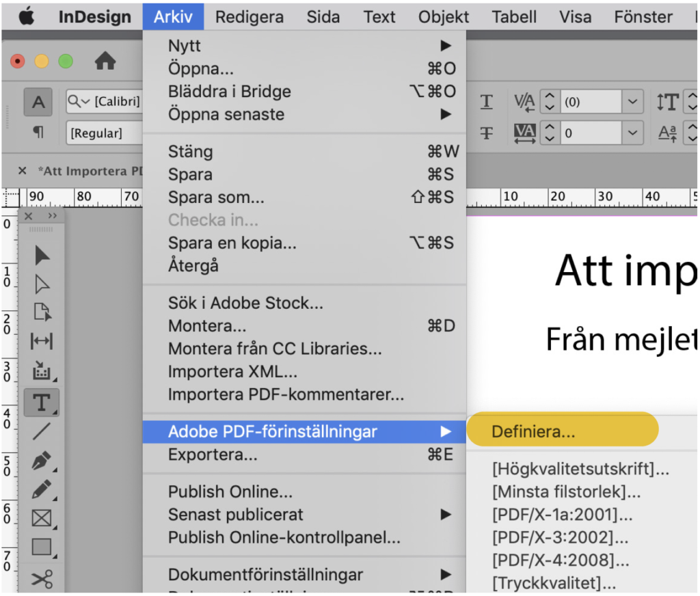
Task: Click the Home icon
Action: [105, 61]
